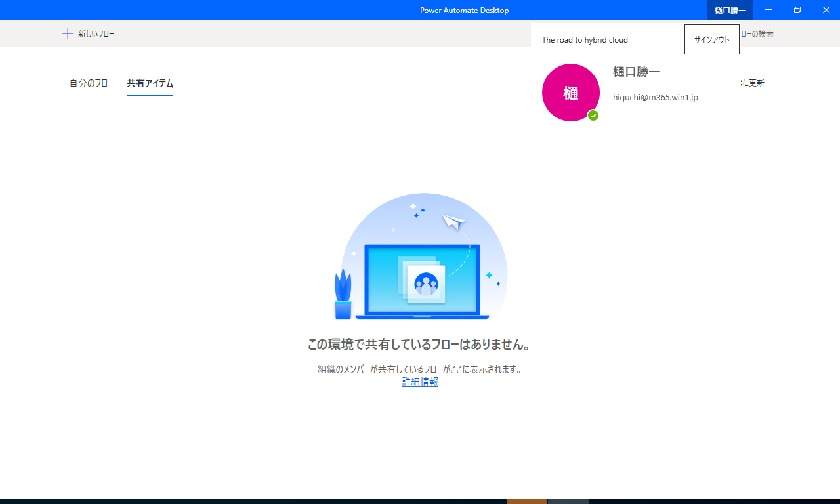The height and width of the screenshot is (504, 840).
Task: Close the Power Automate Desktop window
Action: click(826, 10)
